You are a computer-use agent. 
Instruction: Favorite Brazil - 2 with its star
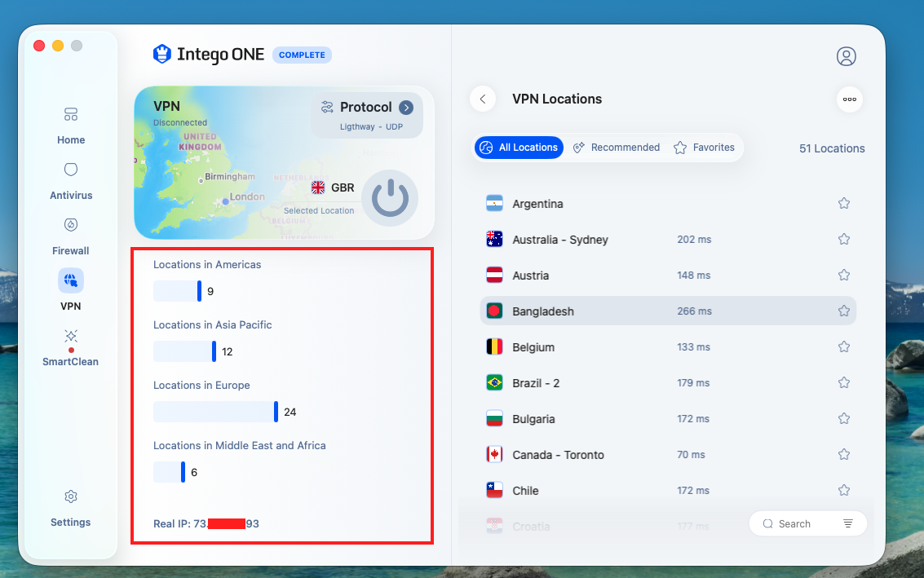pyautogui.click(x=844, y=383)
